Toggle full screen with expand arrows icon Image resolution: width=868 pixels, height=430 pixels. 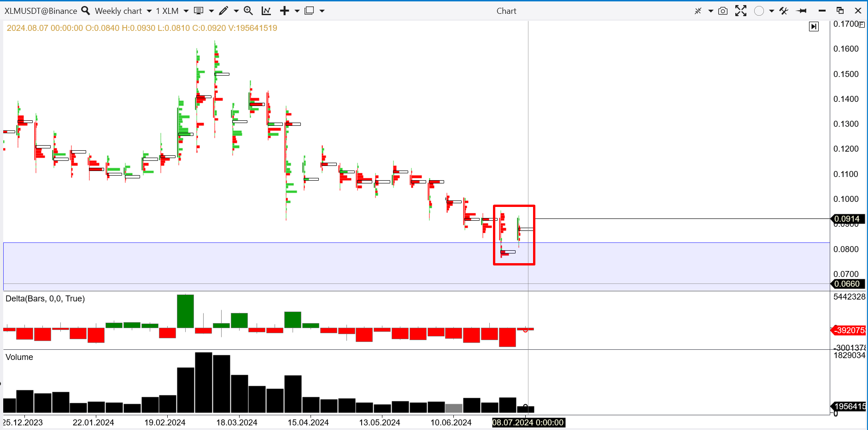(741, 11)
